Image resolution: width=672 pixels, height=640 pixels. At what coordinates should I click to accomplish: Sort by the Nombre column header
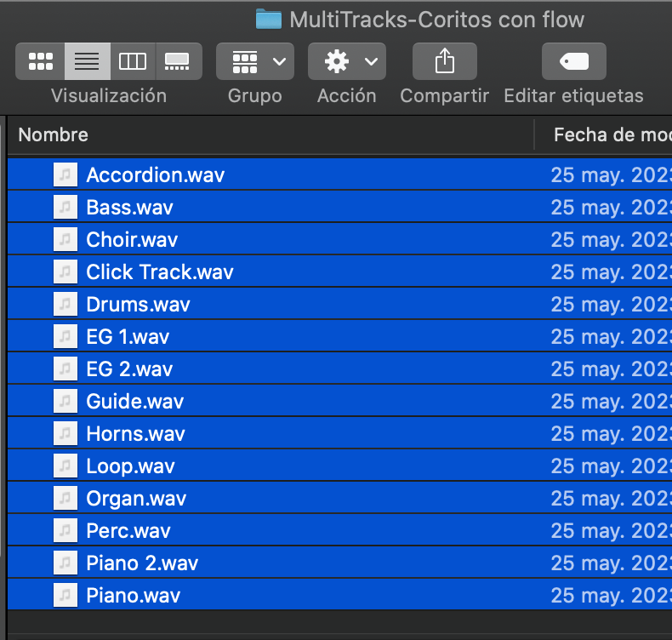[53, 135]
